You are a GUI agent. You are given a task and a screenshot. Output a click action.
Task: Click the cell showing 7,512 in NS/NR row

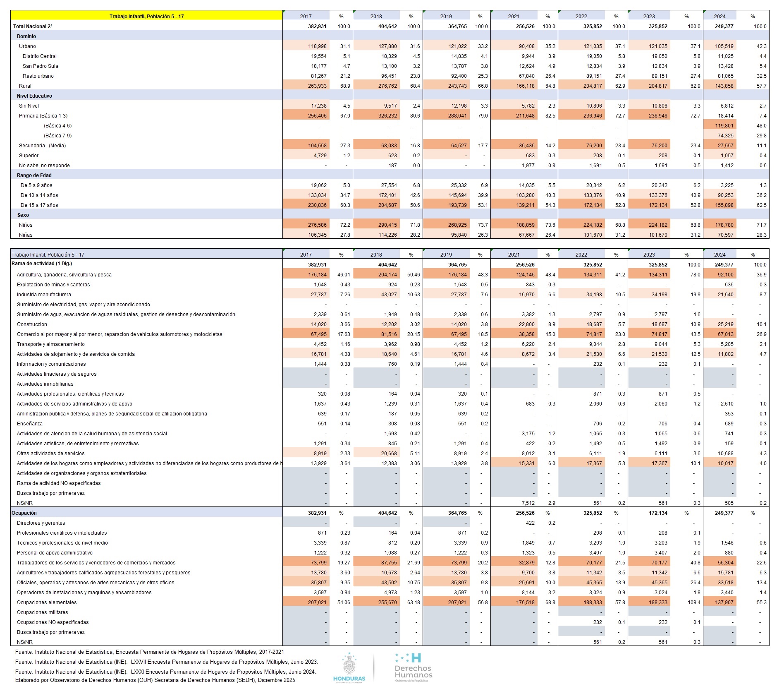pyautogui.click(x=525, y=503)
